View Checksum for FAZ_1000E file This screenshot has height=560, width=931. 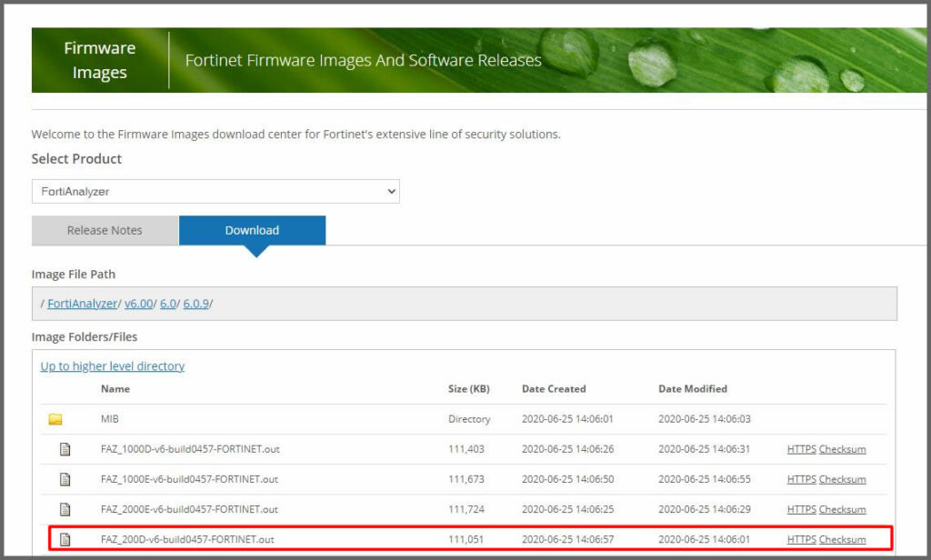(x=843, y=479)
